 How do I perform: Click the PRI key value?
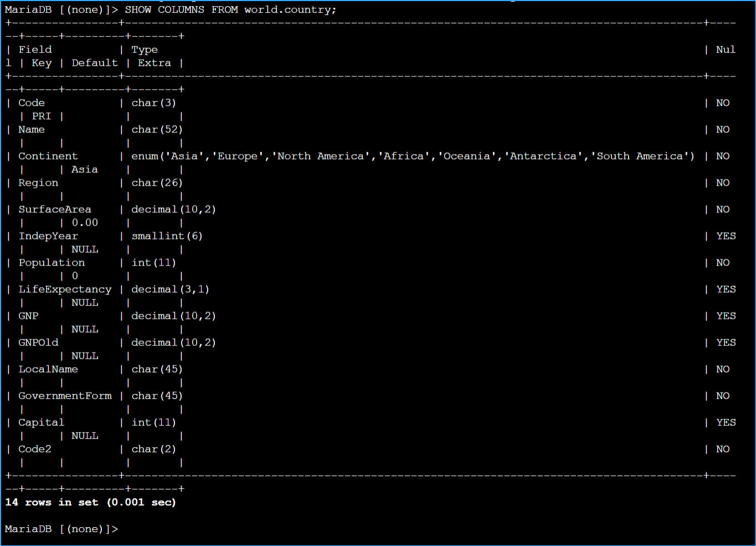[x=42, y=116]
